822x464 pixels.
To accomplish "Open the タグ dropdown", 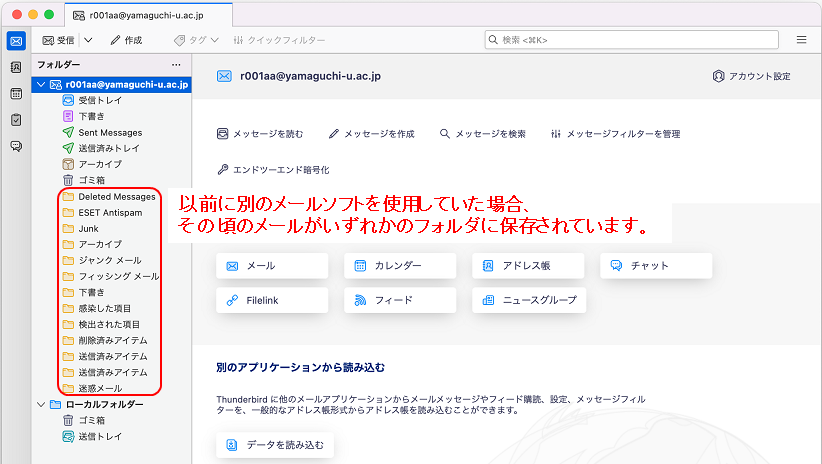I will point(196,40).
